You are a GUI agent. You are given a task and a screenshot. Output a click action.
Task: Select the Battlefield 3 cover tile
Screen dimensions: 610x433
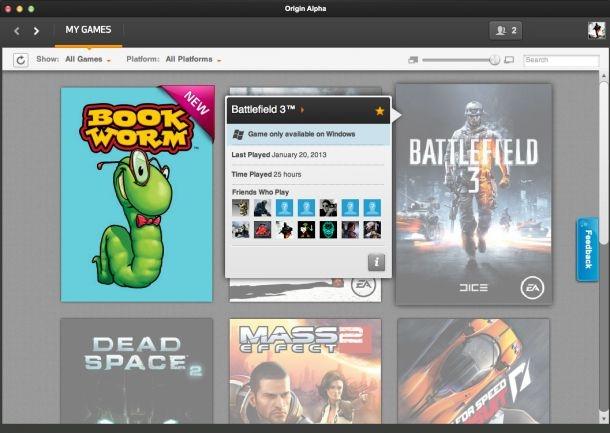[473, 195]
